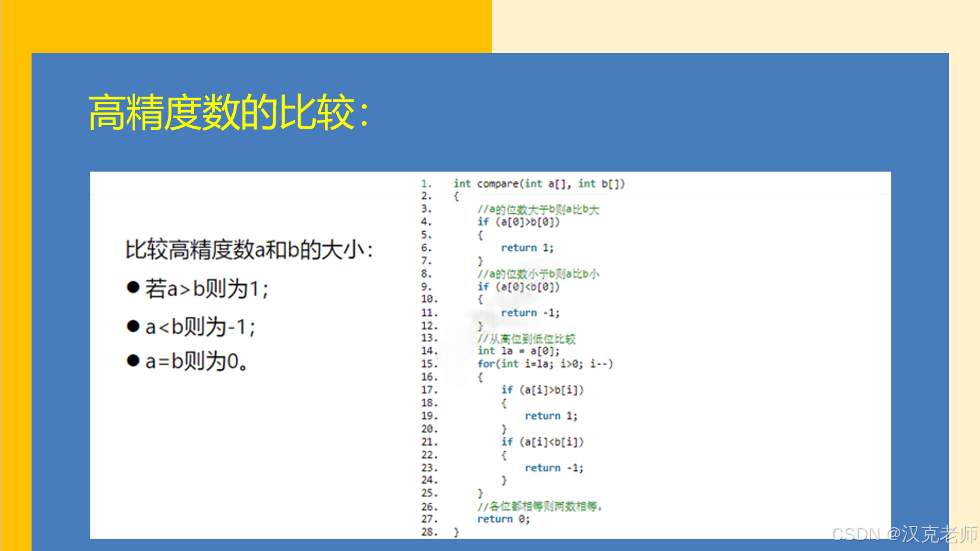Click code line 23 return -1;
Viewport: 980px width, 551px height.
pyautogui.click(x=554, y=468)
